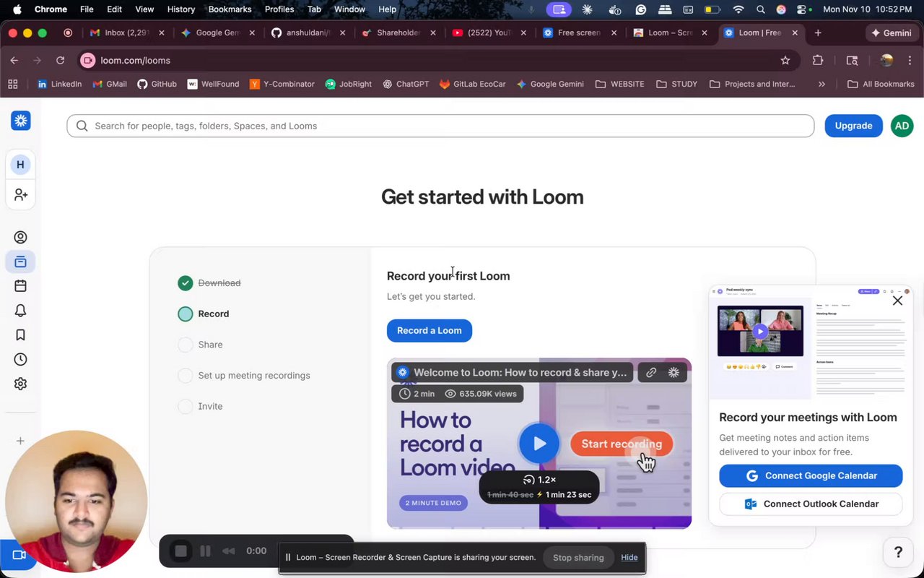Open Chrome extensions puzzle icon
The width and height of the screenshot is (924, 578).
click(818, 61)
